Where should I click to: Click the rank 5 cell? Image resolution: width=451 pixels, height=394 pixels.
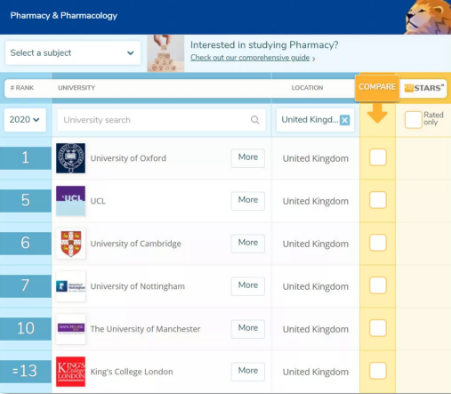coord(25,201)
